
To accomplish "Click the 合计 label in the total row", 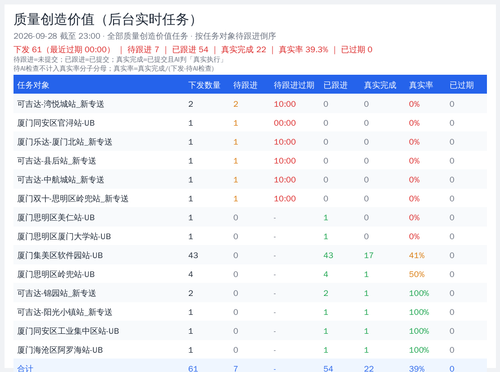I will pyautogui.click(x=25, y=368).
